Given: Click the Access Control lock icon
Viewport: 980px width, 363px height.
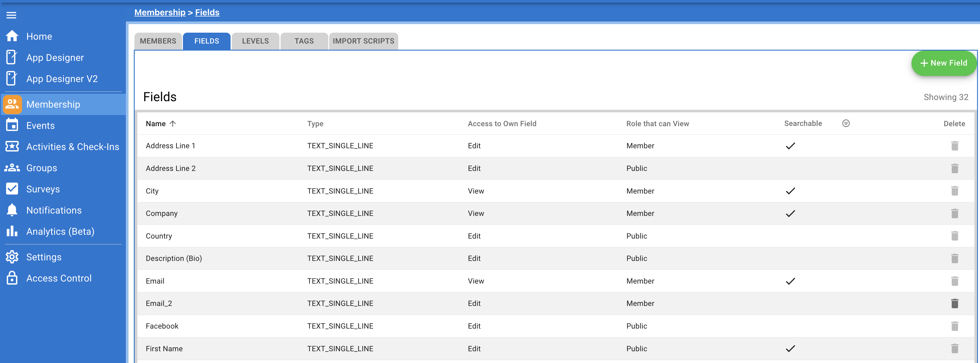Looking at the screenshot, I should 12,278.
